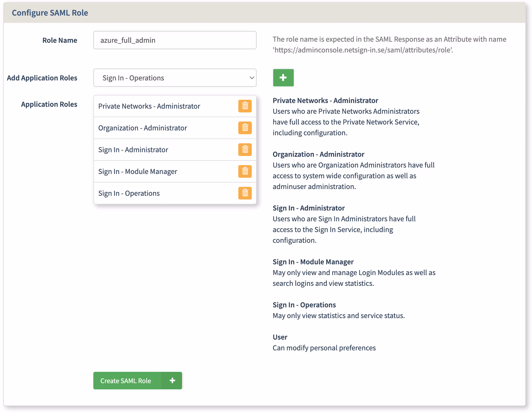Screen dimensions: 532x413
Task: Click the Role Name label
Action: (60, 40)
